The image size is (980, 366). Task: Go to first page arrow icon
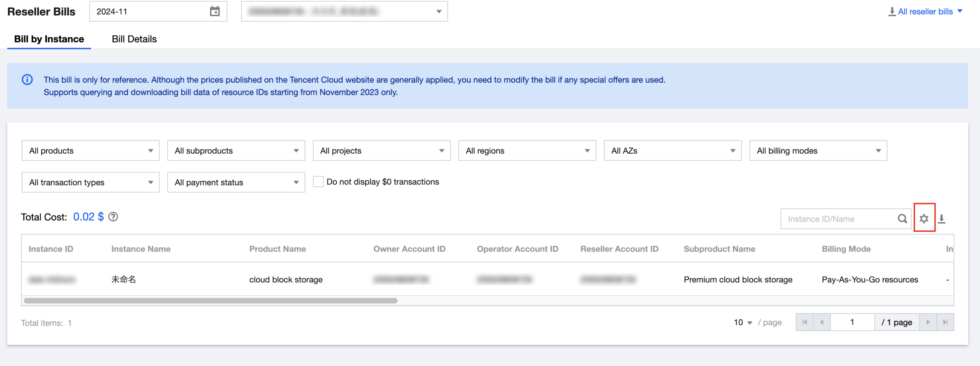804,322
